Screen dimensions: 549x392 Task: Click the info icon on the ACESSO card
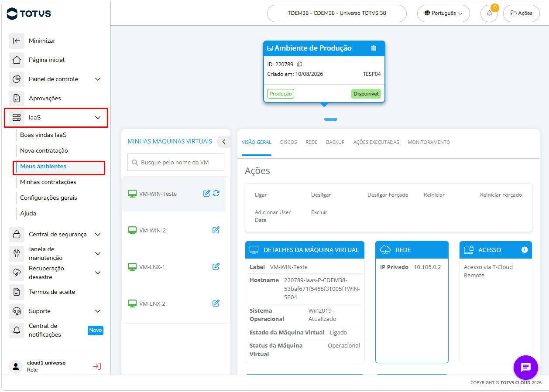pyautogui.click(x=525, y=250)
